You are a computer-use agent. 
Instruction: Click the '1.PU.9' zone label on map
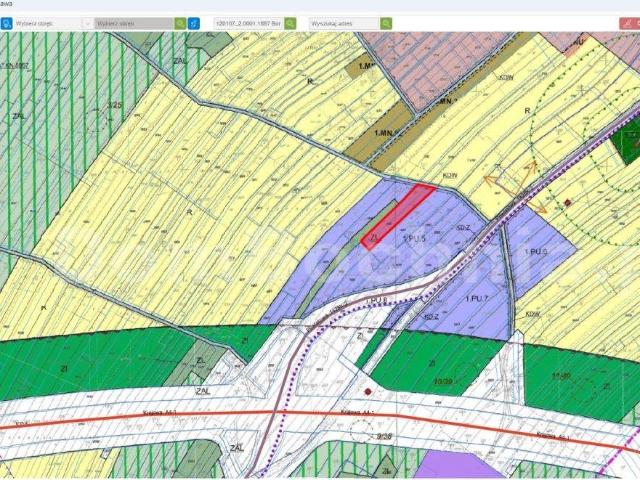click(x=536, y=252)
